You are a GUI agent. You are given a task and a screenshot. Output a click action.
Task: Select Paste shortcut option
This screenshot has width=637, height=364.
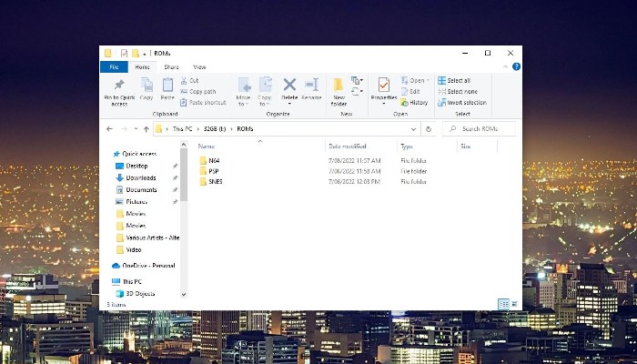coord(203,102)
